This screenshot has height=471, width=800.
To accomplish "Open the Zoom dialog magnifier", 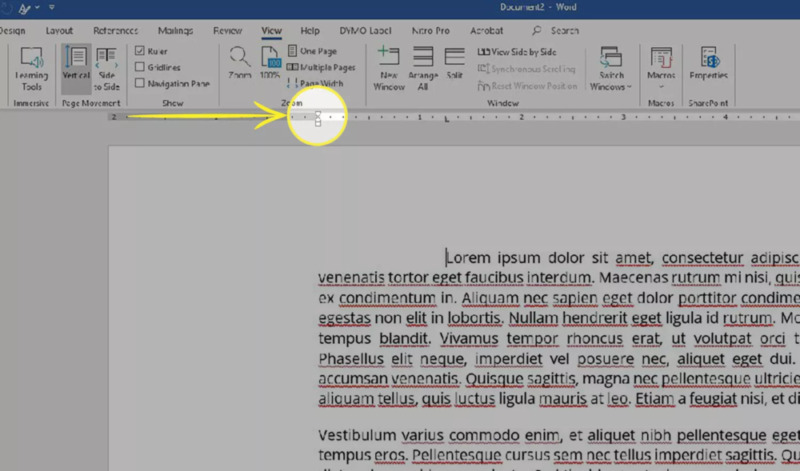I will coord(239,62).
